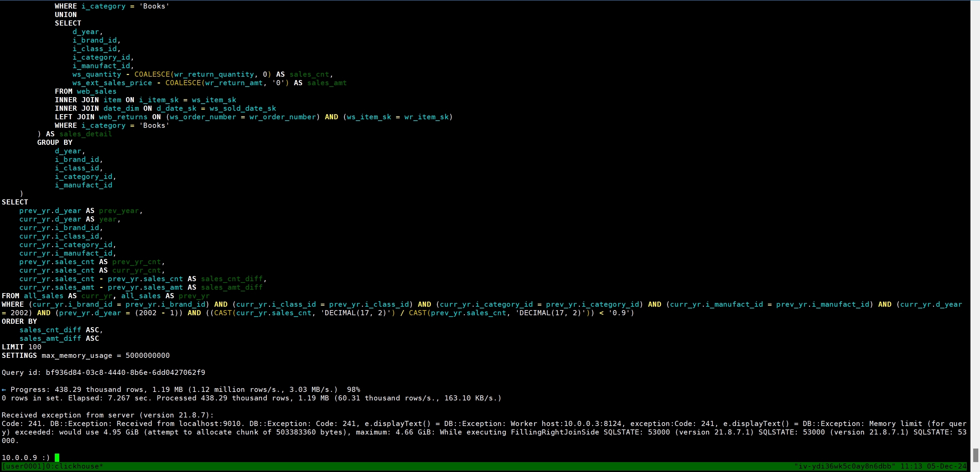Click 'FillingRightJoinSide' in the error message
This screenshot has height=472, width=980.
click(x=555, y=432)
